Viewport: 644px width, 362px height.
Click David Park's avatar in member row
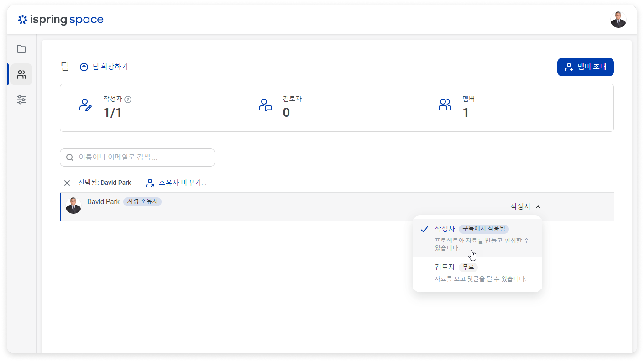(x=73, y=206)
